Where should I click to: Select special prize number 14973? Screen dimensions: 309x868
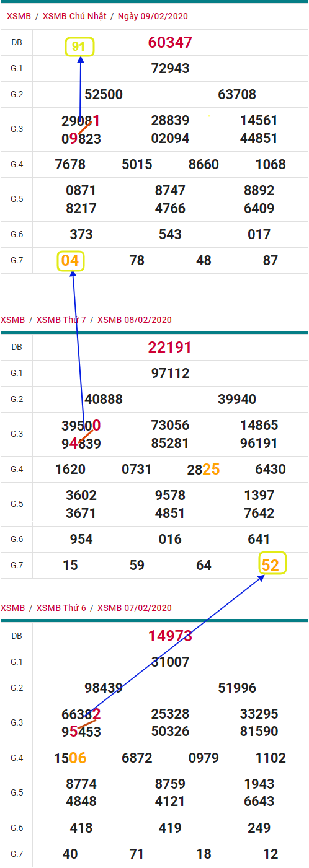click(170, 636)
